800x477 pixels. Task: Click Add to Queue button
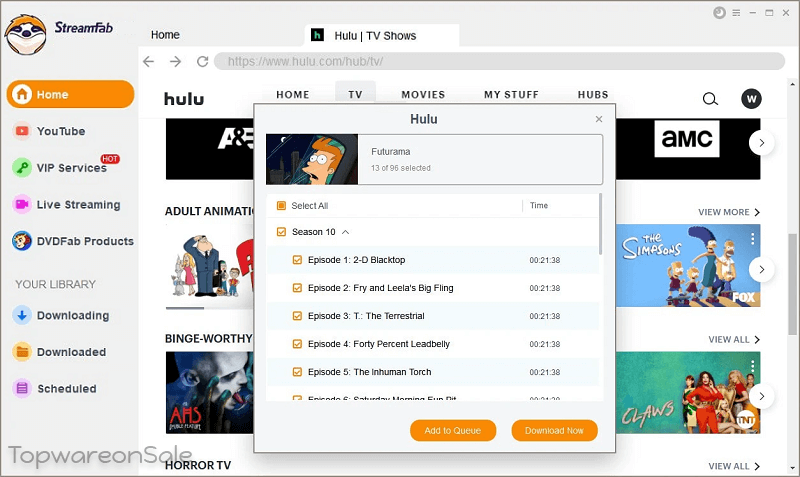tap(453, 431)
